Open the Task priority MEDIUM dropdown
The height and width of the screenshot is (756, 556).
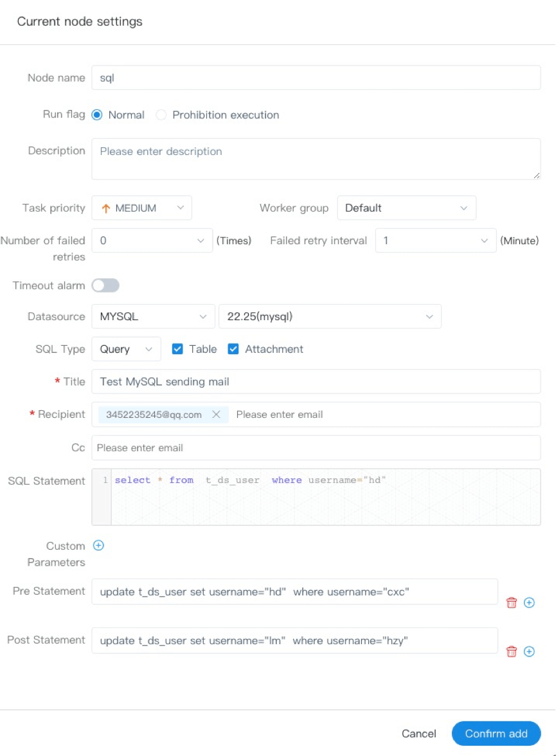click(141, 208)
